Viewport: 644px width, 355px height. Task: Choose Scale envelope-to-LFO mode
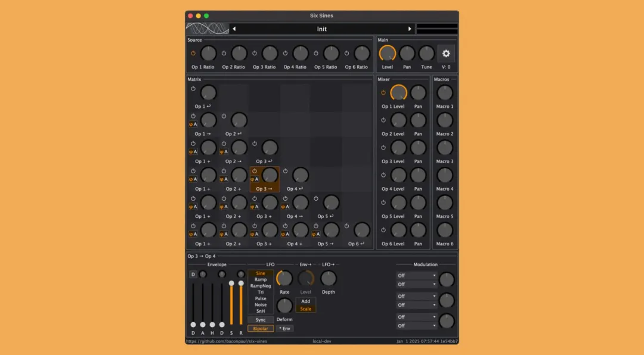click(x=305, y=309)
